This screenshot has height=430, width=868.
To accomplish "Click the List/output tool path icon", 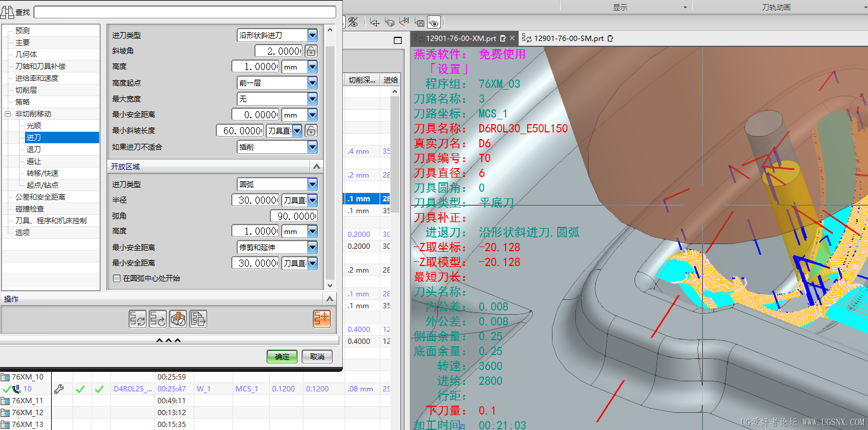I will 198,319.
